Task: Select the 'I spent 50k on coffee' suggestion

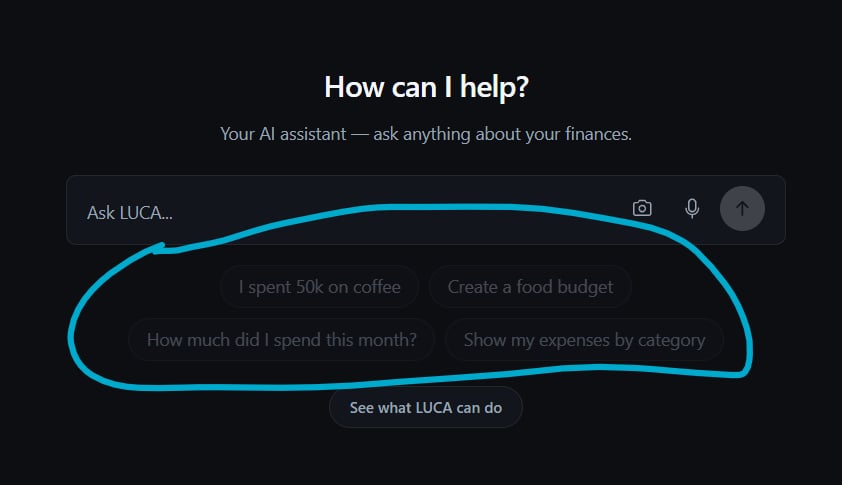Action: (320, 287)
